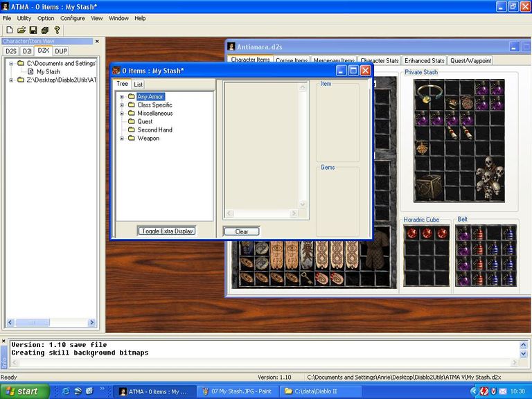Screen dimensions: 532x399
Task: Open the Configure menu
Action: 73,18
